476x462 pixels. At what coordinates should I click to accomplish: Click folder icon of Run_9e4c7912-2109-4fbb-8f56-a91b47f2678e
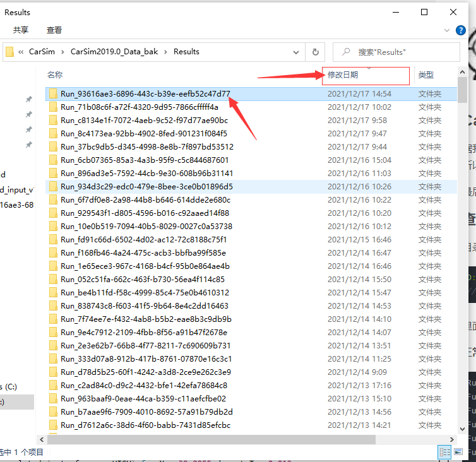(53, 333)
